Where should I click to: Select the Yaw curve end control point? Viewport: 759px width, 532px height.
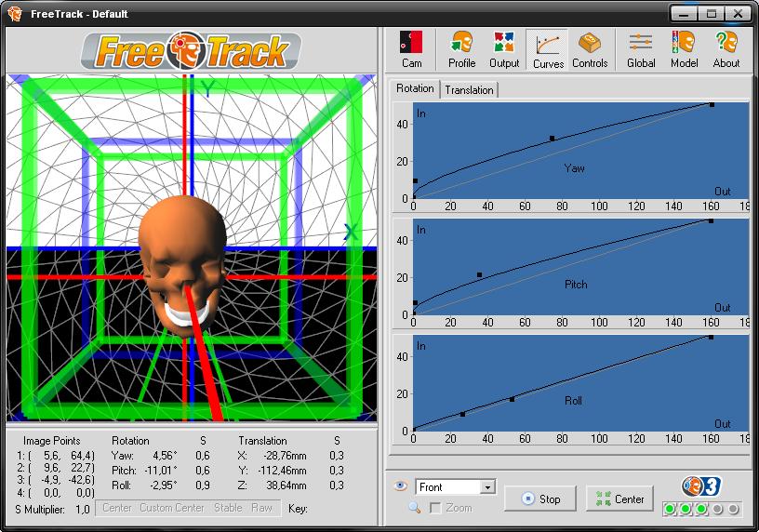tap(712, 104)
